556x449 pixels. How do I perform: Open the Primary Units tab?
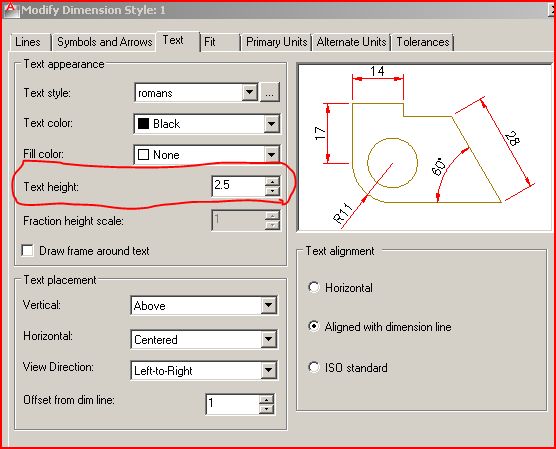(x=277, y=42)
